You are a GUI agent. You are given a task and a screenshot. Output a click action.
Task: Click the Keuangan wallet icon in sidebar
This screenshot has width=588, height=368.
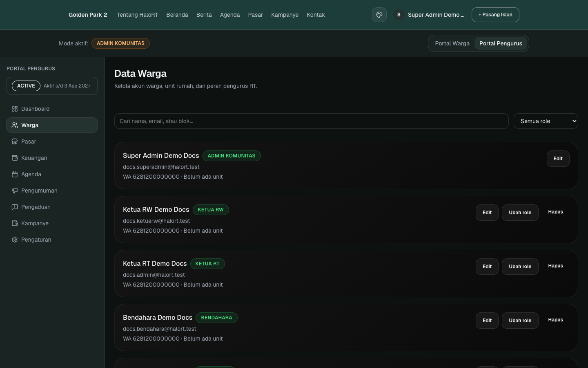click(x=15, y=158)
